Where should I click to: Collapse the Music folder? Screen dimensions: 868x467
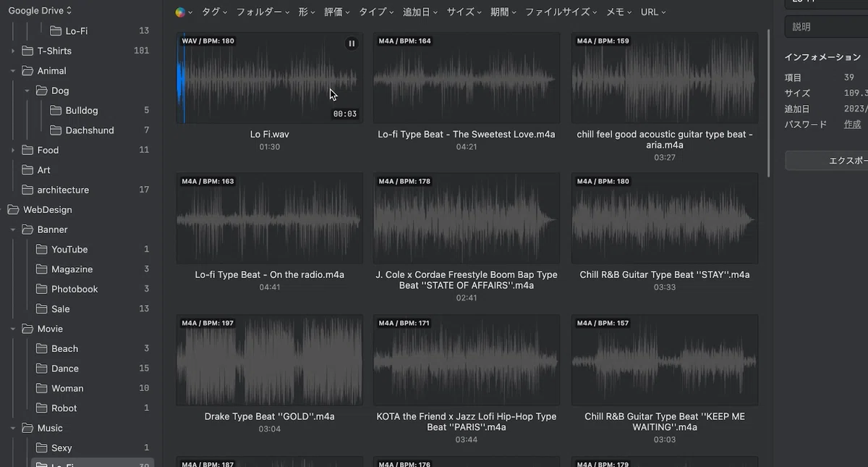tap(13, 428)
